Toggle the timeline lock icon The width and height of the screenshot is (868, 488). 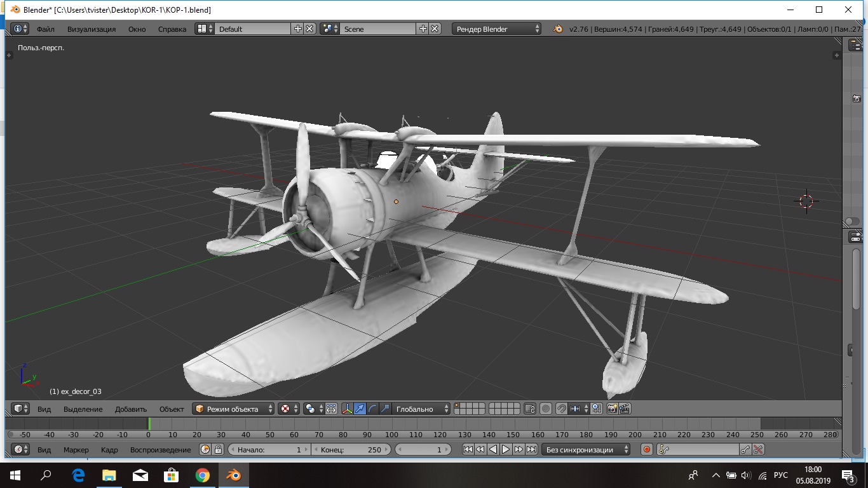[218, 450]
